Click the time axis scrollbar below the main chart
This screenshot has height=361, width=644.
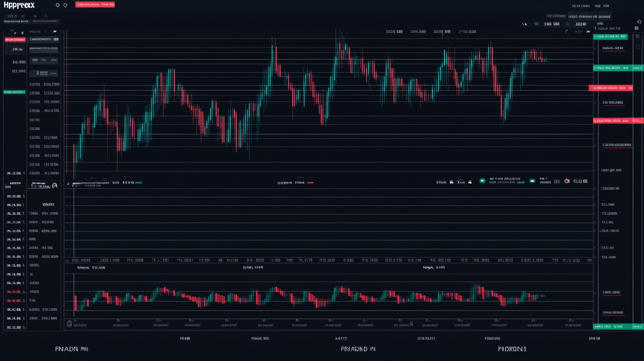330,260
